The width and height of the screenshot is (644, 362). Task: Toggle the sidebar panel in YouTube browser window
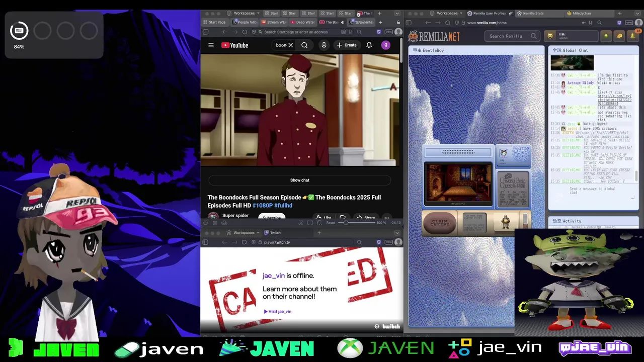[205, 32]
